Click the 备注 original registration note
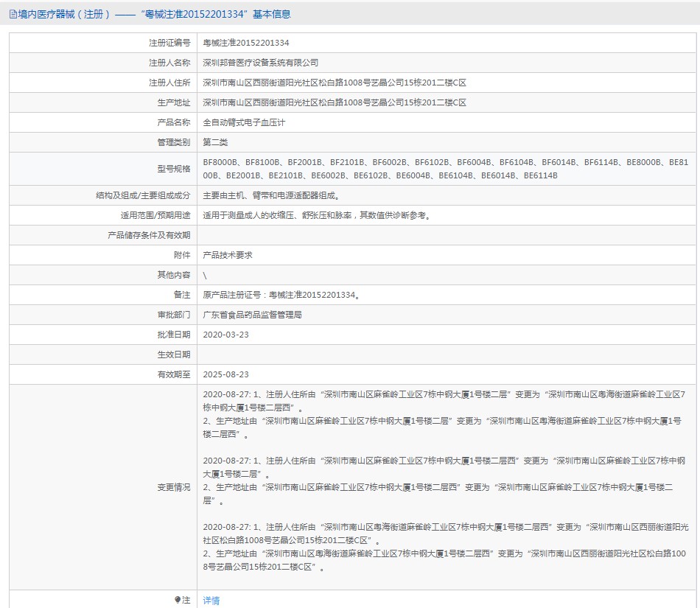 point(281,295)
